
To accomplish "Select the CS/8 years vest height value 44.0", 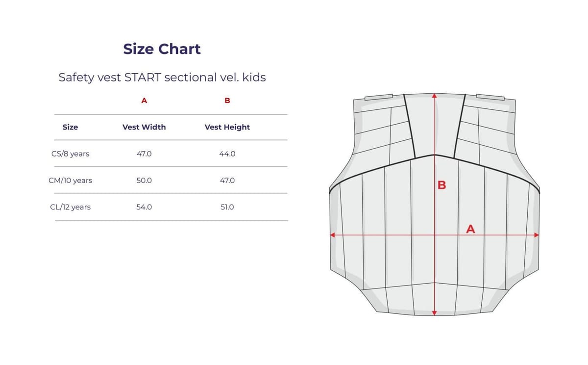I will click(x=227, y=154).
